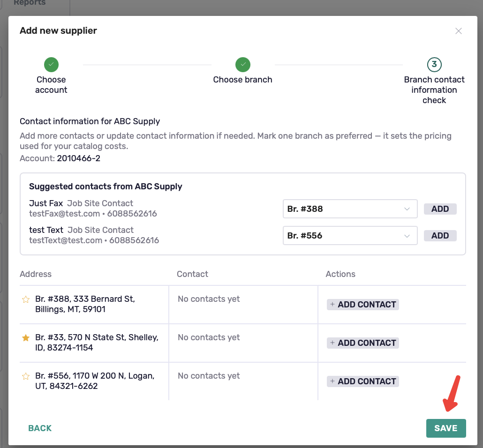Click Suggested contacts from ABC Supply heading
Viewport: 483px width, 448px height.
point(106,187)
